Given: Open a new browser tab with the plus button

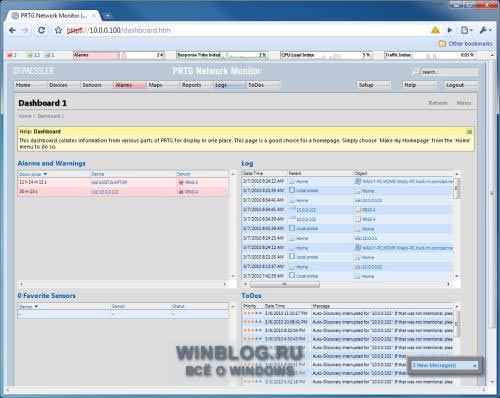Looking at the screenshot, I should (x=108, y=16).
